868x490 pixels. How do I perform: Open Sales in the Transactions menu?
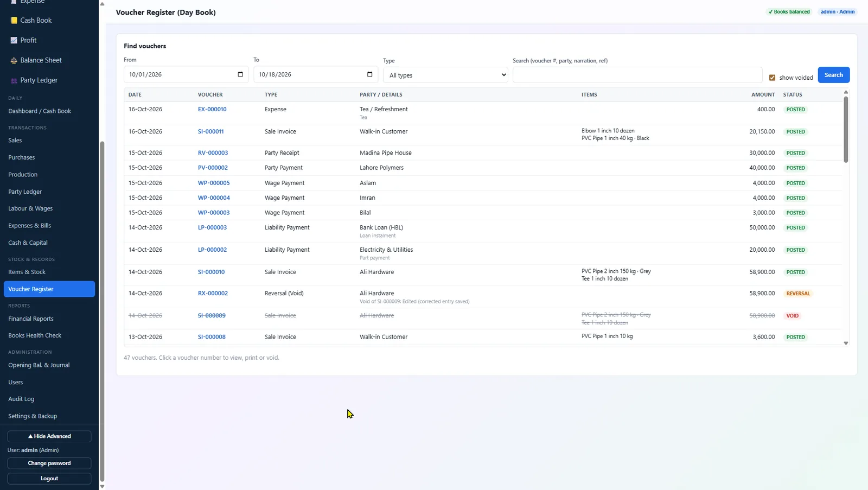tap(15, 140)
